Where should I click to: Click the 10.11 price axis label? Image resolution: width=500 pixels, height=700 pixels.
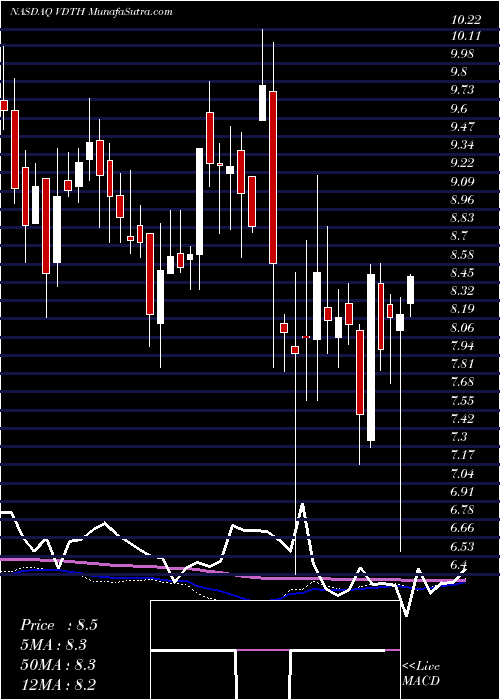pyautogui.click(x=466, y=36)
